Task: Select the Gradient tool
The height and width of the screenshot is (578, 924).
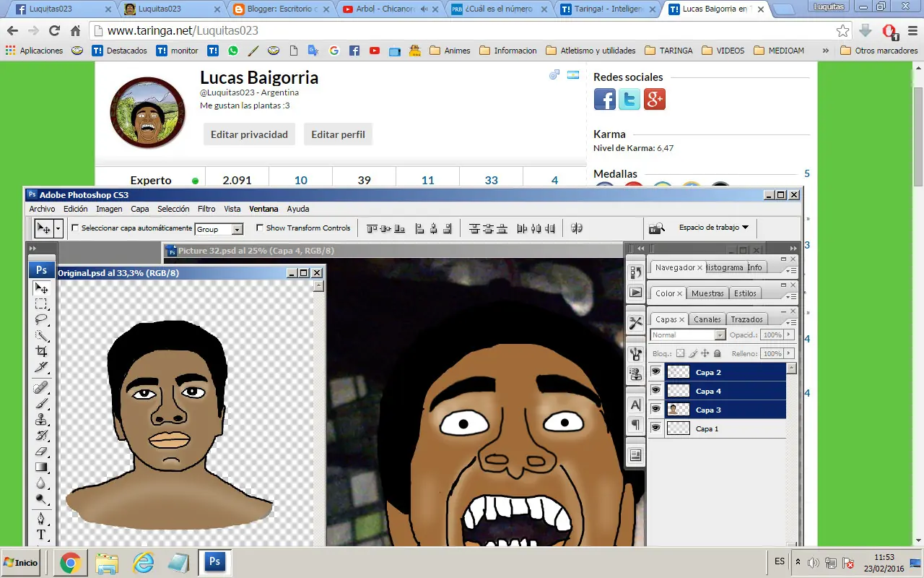Action: tap(41, 467)
